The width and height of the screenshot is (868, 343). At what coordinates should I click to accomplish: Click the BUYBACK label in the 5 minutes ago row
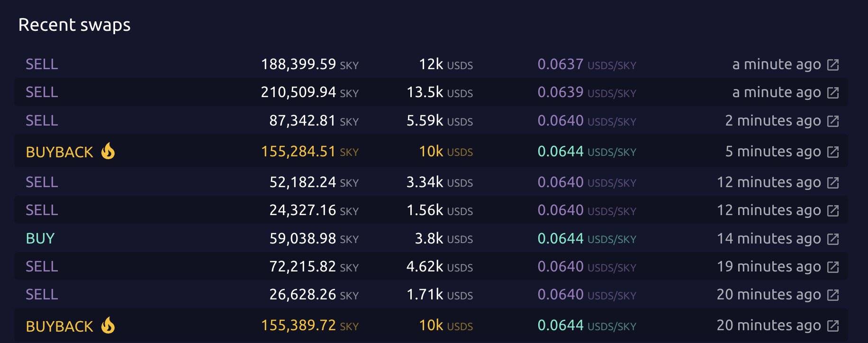pos(59,152)
